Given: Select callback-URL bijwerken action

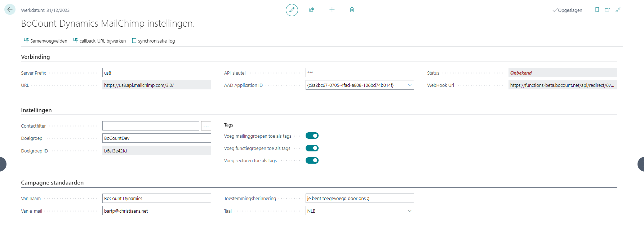Looking at the screenshot, I should coord(99,41).
